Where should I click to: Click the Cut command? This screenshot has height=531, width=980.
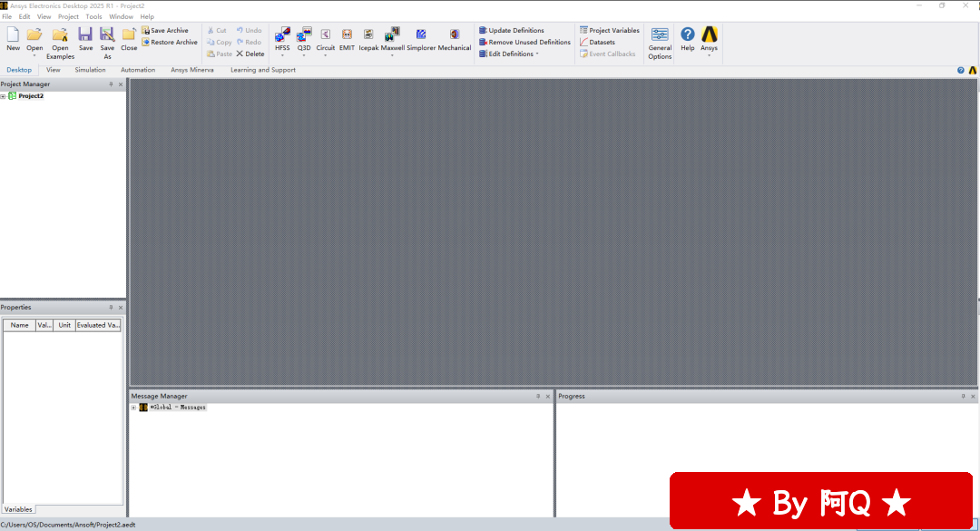(x=217, y=30)
